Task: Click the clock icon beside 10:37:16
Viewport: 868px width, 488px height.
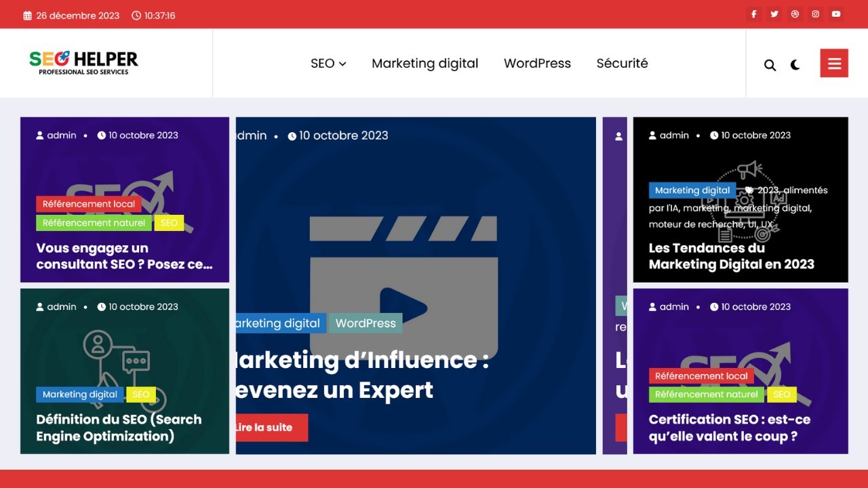Action: point(136,16)
